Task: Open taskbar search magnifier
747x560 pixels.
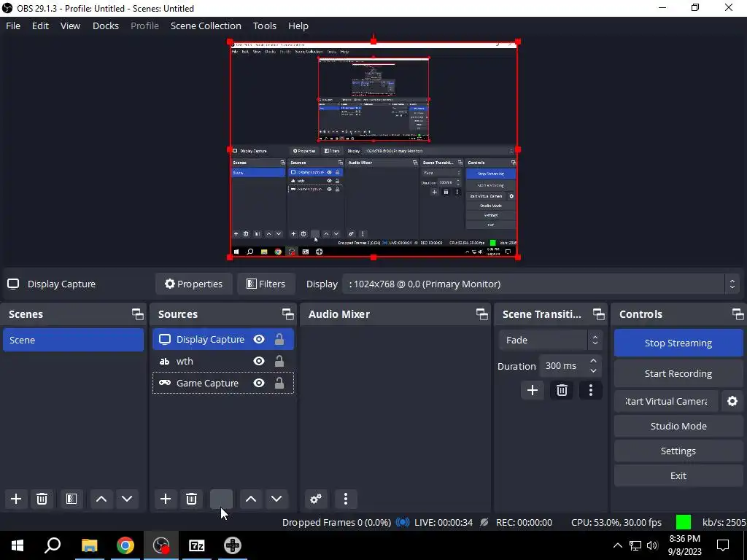Action: (53, 545)
